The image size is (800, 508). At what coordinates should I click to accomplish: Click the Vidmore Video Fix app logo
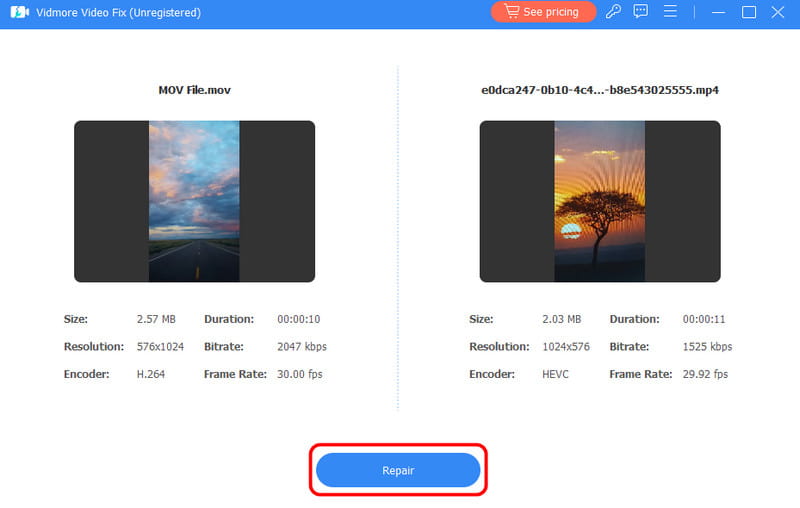[x=15, y=12]
